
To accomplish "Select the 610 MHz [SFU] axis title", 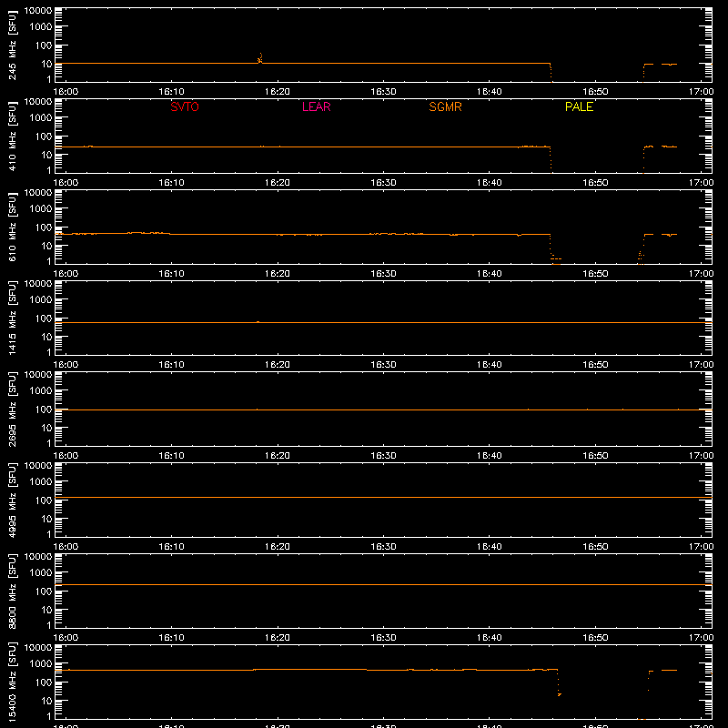I will coord(13,227).
